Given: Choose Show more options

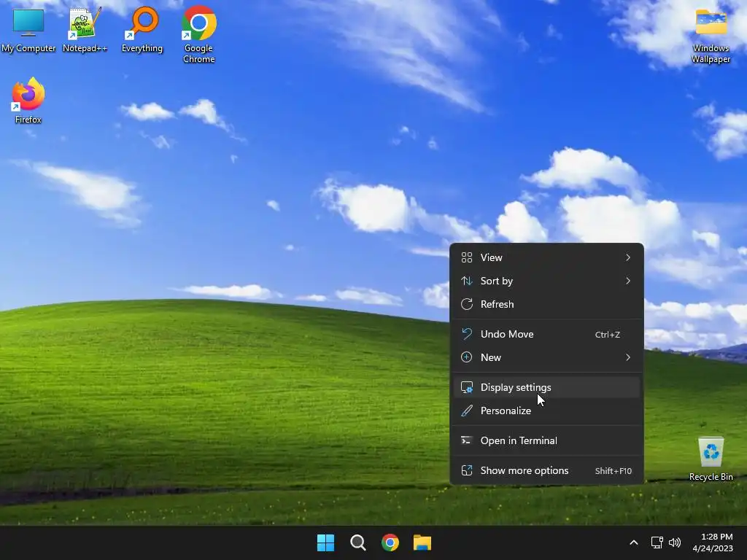Looking at the screenshot, I should pyautogui.click(x=546, y=471).
